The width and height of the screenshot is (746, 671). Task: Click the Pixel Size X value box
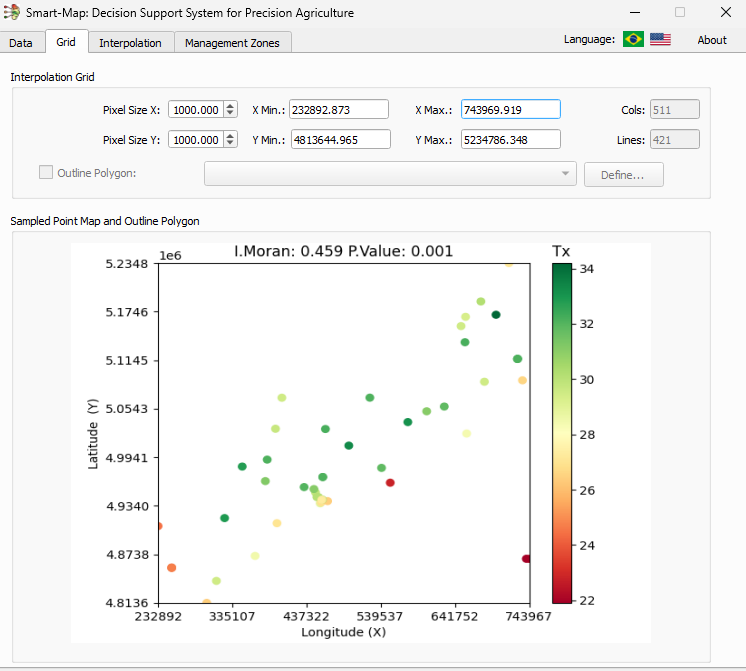(195, 110)
